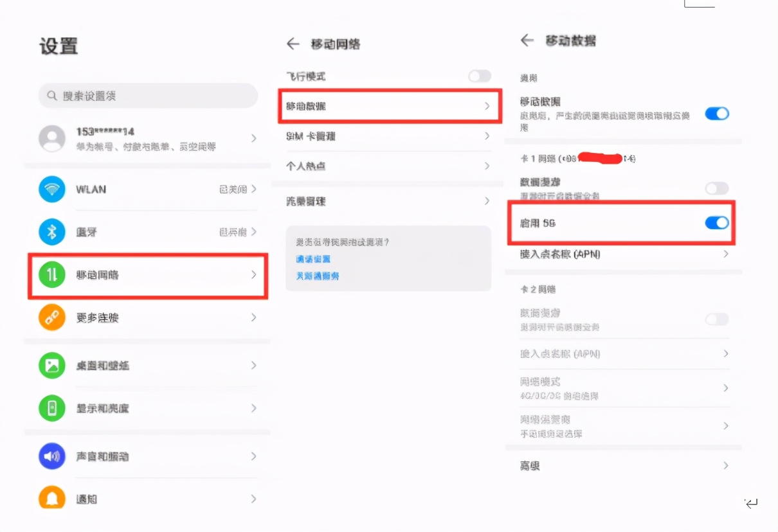Click the 搜索设置项 search field
The width and height of the screenshot is (778, 532).
148,95
